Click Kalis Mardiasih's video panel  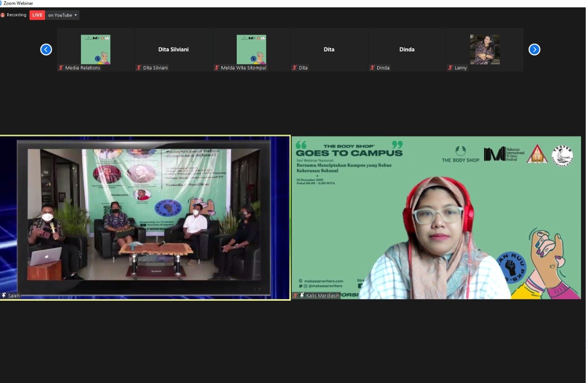436,217
